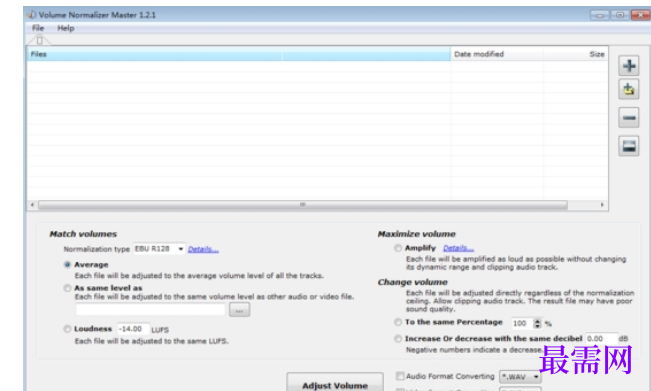The width and height of the screenshot is (651, 391).
Task: Click the browse '...' button for the reference file
Action: coord(240,310)
